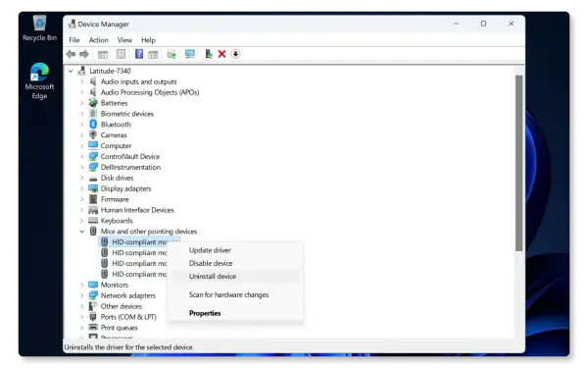588x368 pixels.
Task: Open the File menu
Action: coord(73,40)
